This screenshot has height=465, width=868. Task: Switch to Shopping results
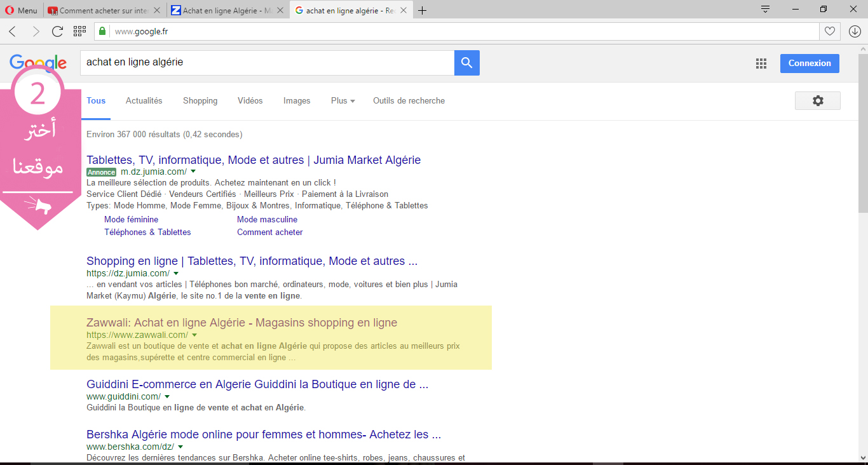(x=200, y=101)
